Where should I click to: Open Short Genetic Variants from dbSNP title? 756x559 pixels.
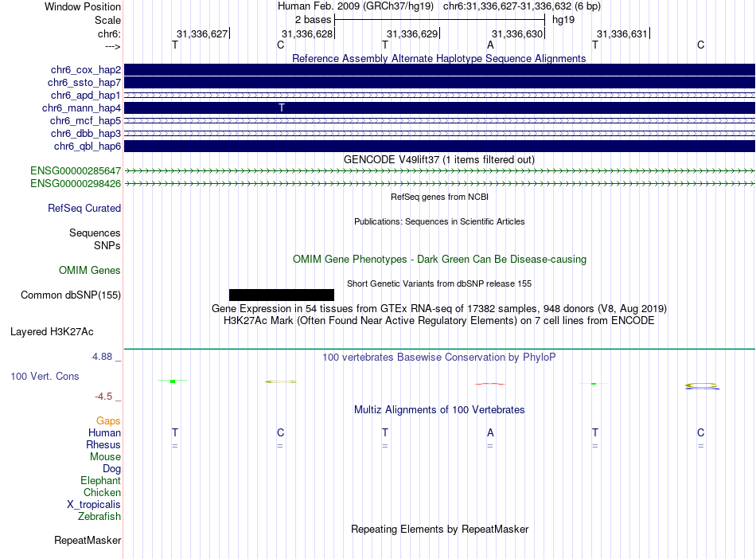(x=438, y=283)
